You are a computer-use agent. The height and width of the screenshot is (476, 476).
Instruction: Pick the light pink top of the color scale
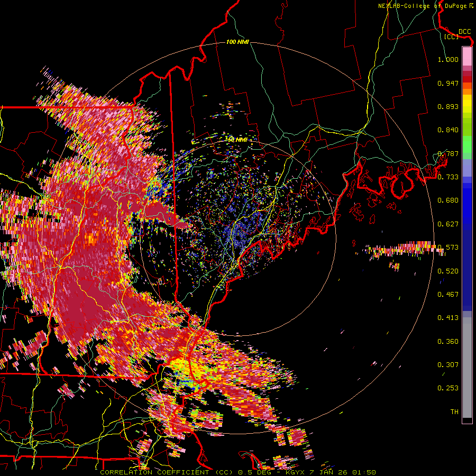[x=467, y=56]
